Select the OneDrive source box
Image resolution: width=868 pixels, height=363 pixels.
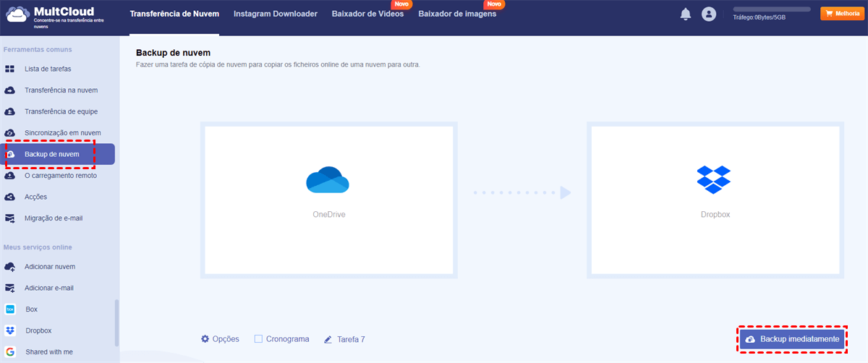329,200
